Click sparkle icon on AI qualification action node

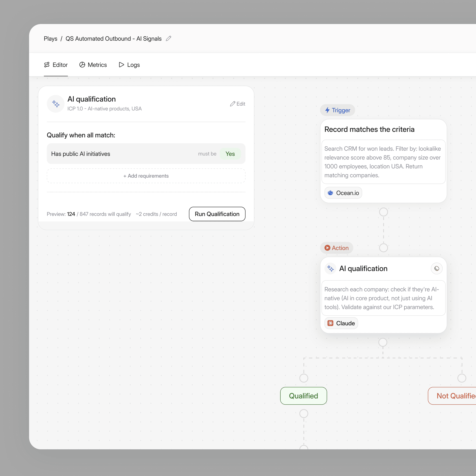click(x=330, y=269)
